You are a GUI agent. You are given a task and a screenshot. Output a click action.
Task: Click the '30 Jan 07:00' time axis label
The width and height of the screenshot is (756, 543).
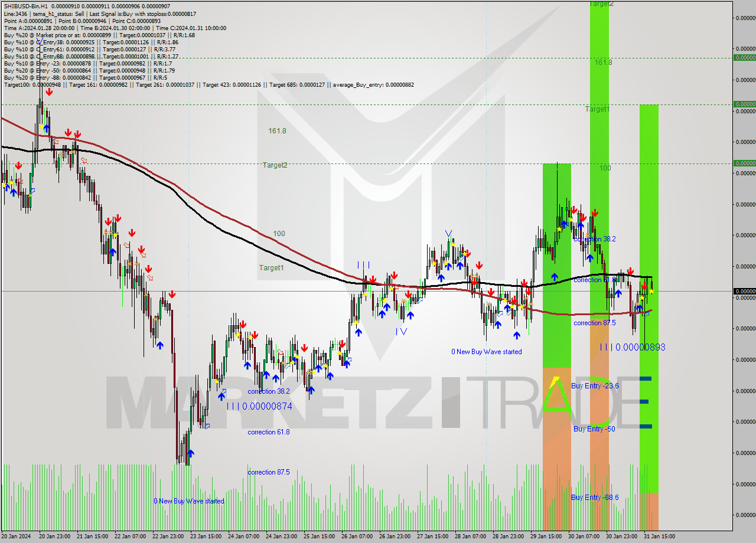[x=584, y=537]
